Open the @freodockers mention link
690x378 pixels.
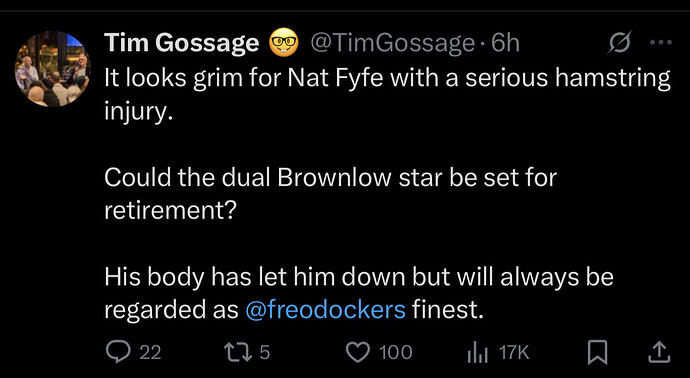[325, 310]
